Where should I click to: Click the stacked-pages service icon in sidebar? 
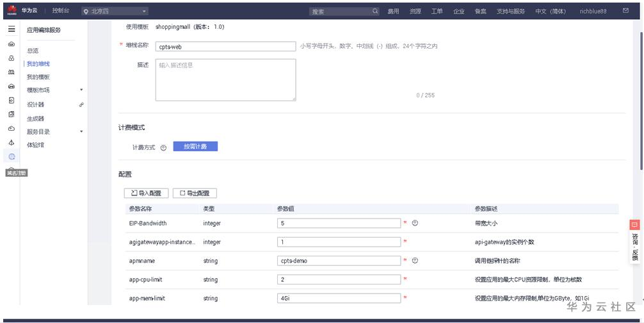12,114
